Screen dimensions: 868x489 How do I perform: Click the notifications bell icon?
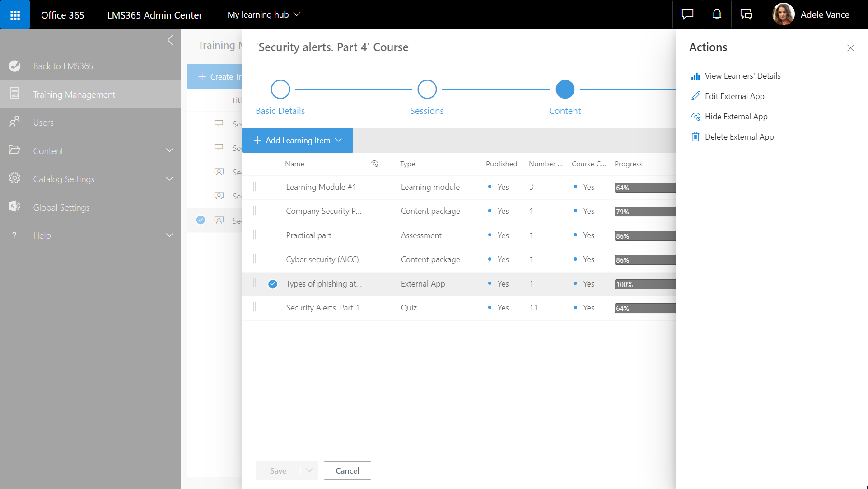[717, 14]
